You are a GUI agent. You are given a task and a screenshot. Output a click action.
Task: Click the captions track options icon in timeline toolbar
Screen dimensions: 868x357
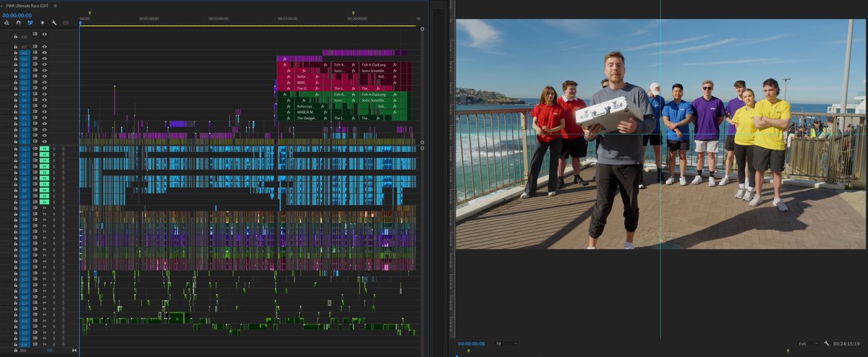[x=66, y=23]
